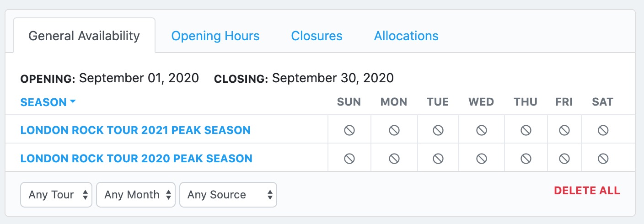Click Tuesday blocked icon for 2020 Peak Season
The height and width of the screenshot is (224, 644).
point(438,159)
